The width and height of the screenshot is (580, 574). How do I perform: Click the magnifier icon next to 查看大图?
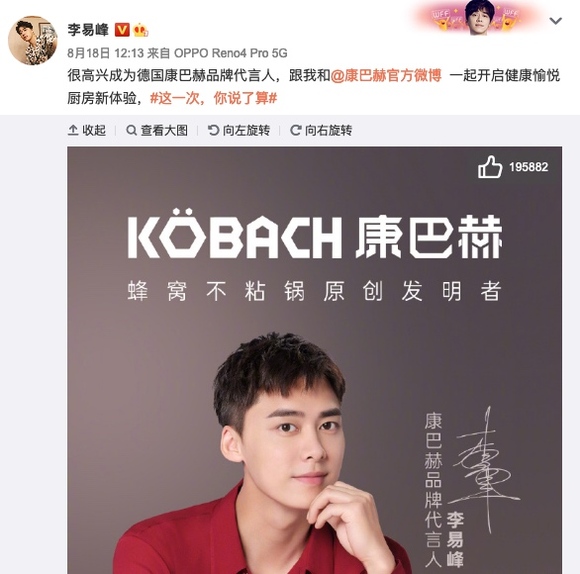(x=131, y=130)
